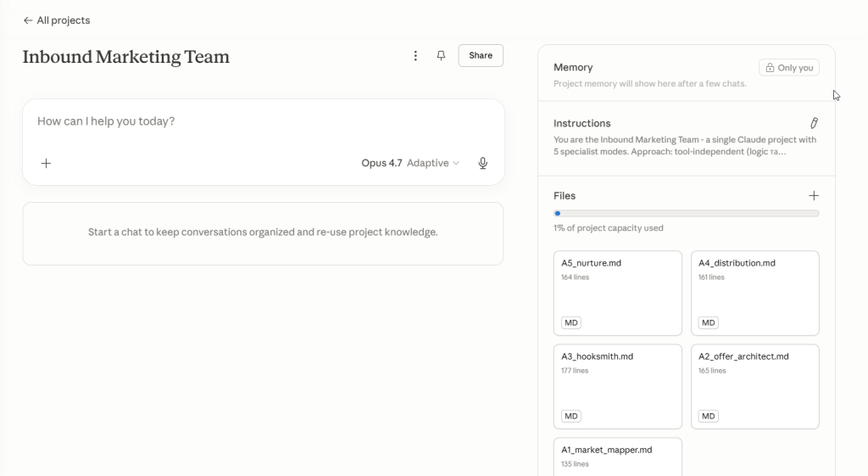Open the Opus 4.7 Adaptive model dropdown

(410, 163)
